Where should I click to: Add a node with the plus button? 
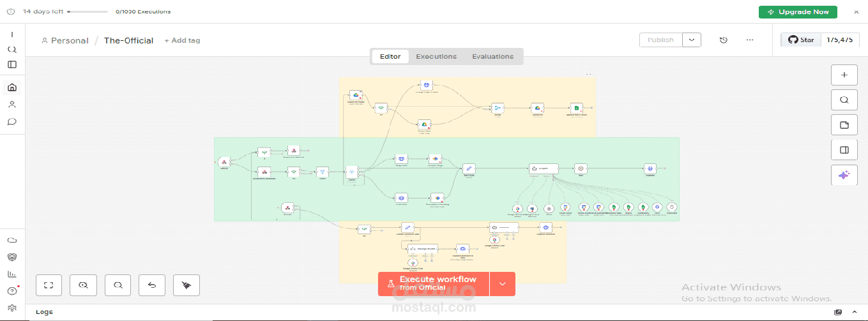(x=844, y=75)
